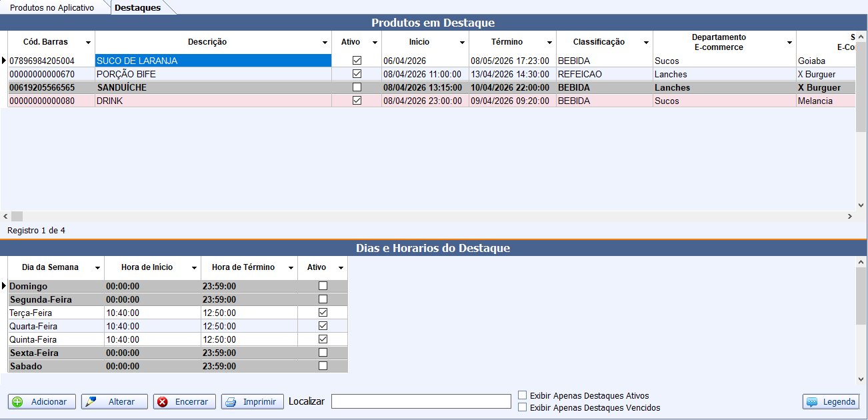
Task: Click in the Localizar search field
Action: click(421, 401)
